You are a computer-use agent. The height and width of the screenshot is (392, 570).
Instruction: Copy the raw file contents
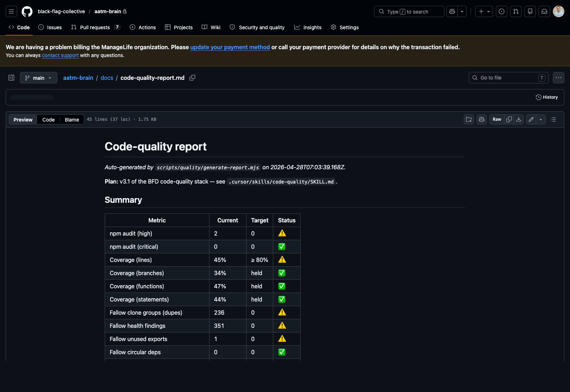tap(509, 119)
